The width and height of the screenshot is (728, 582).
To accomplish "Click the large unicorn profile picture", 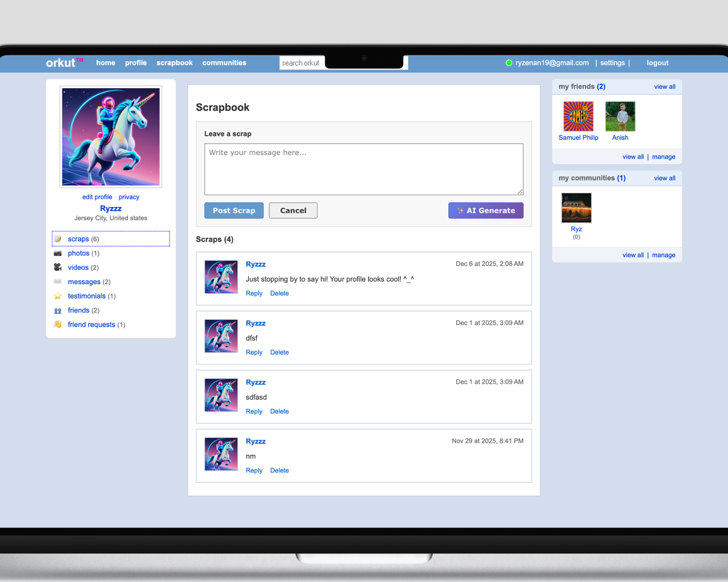I will coord(111,137).
